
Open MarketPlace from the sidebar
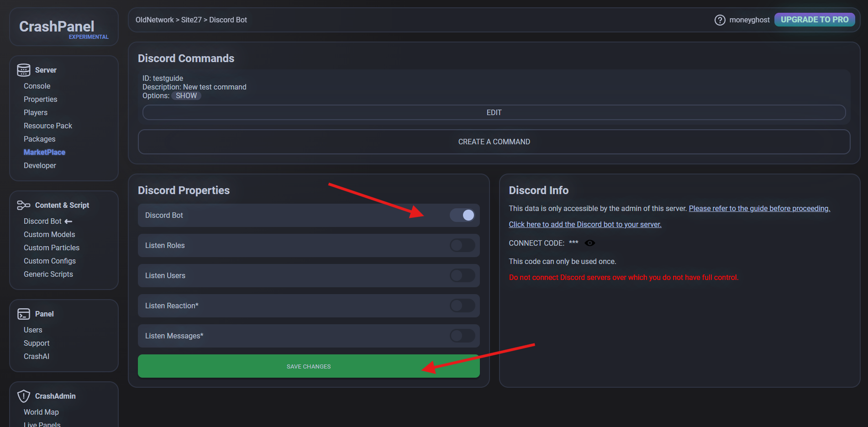pos(44,152)
